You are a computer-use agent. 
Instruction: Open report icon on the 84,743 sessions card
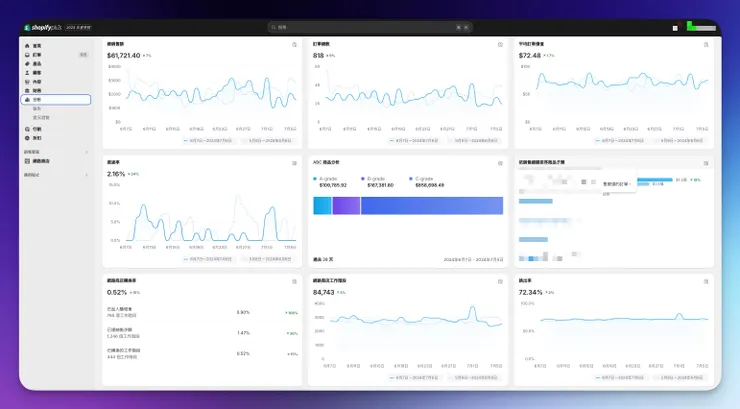[x=500, y=282]
